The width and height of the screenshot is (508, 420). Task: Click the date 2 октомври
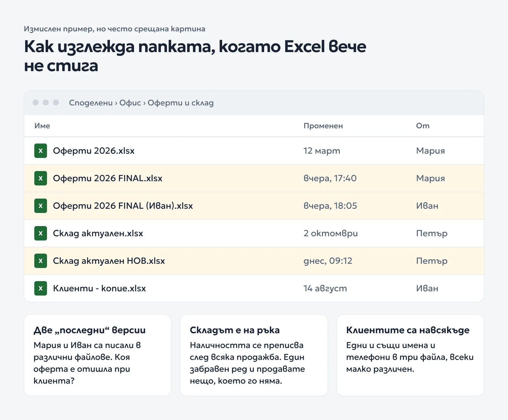click(331, 233)
